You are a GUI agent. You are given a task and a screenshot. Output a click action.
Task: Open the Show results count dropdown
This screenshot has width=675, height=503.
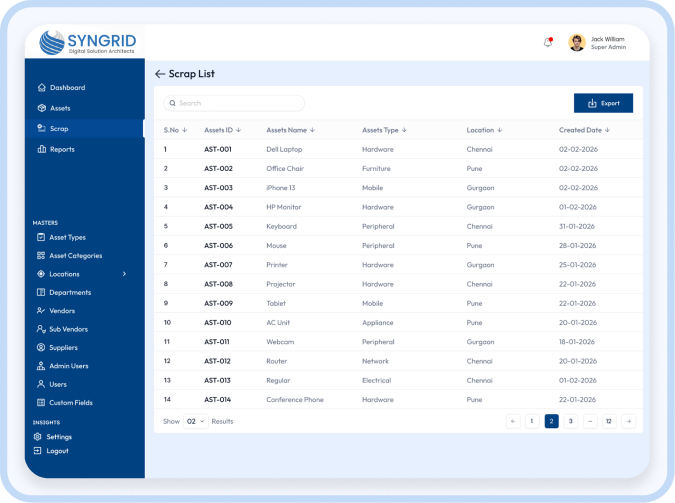coord(196,421)
